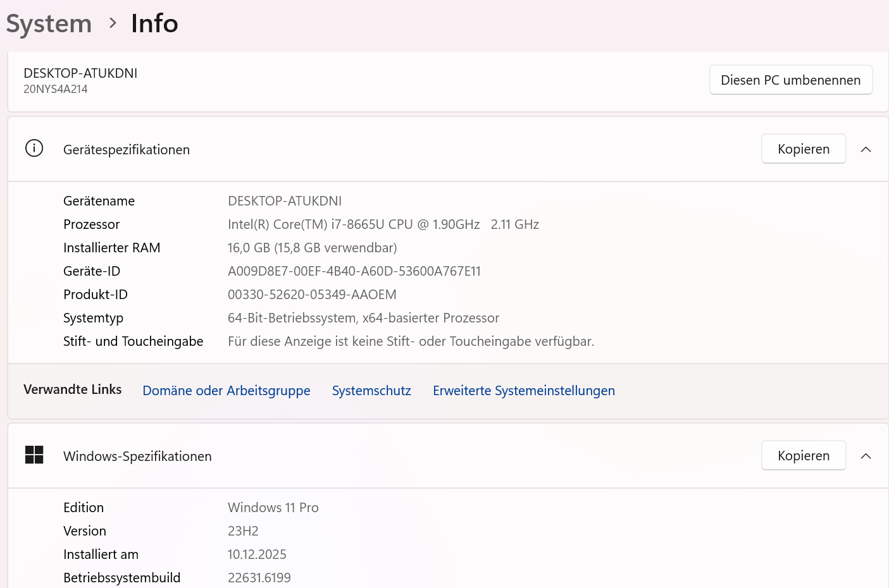Click the Installiert am label
The width and height of the screenshot is (889, 588).
pyautogui.click(x=101, y=554)
